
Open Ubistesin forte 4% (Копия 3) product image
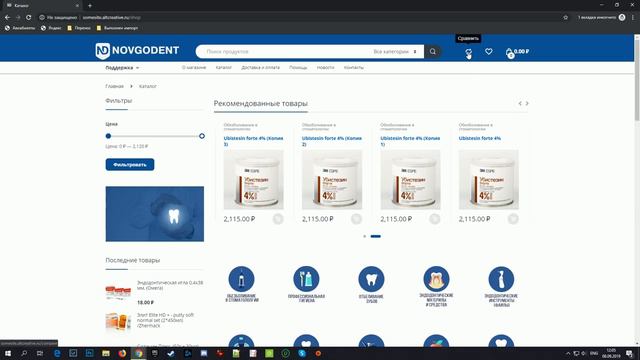click(253, 180)
